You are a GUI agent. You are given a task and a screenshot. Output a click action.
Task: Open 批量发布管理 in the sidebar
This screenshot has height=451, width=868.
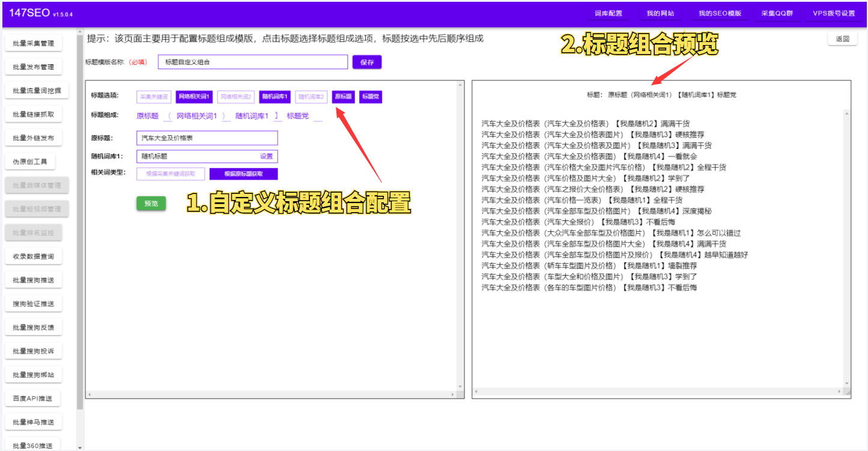pos(33,67)
